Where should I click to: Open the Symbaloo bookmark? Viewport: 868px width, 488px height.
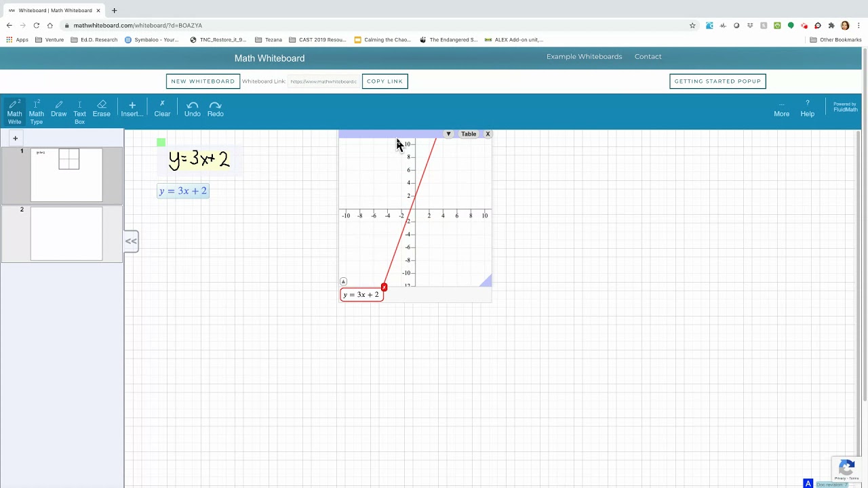click(152, 40)
